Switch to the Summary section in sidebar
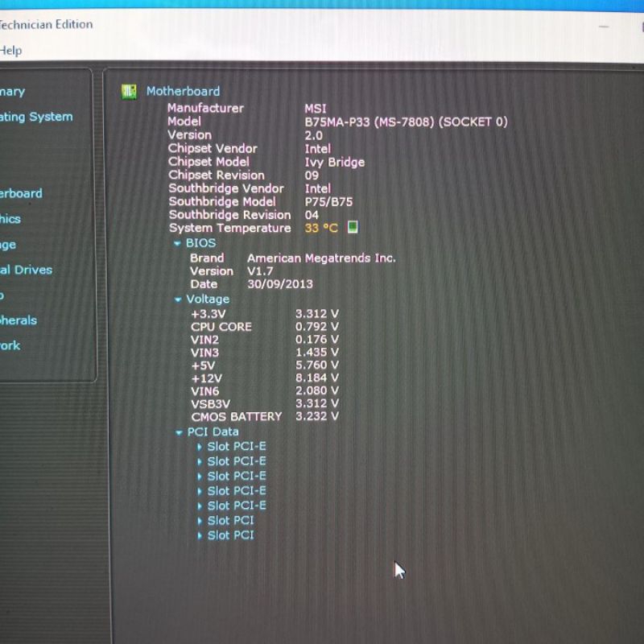644x644 pixels. (13, 92)
